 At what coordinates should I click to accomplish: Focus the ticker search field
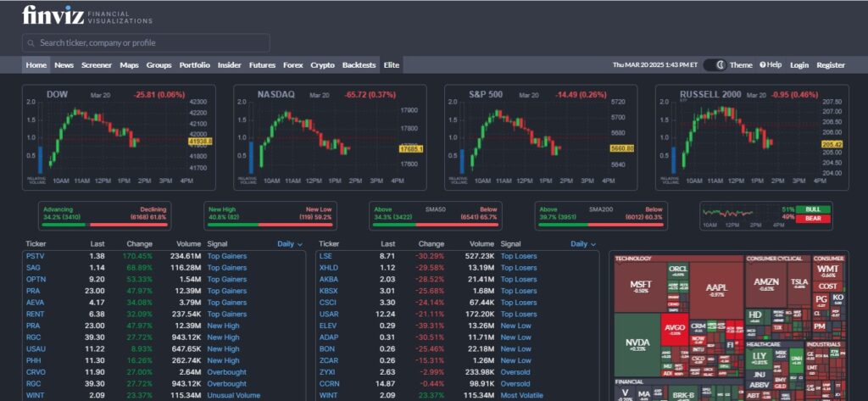coord(146,43)
